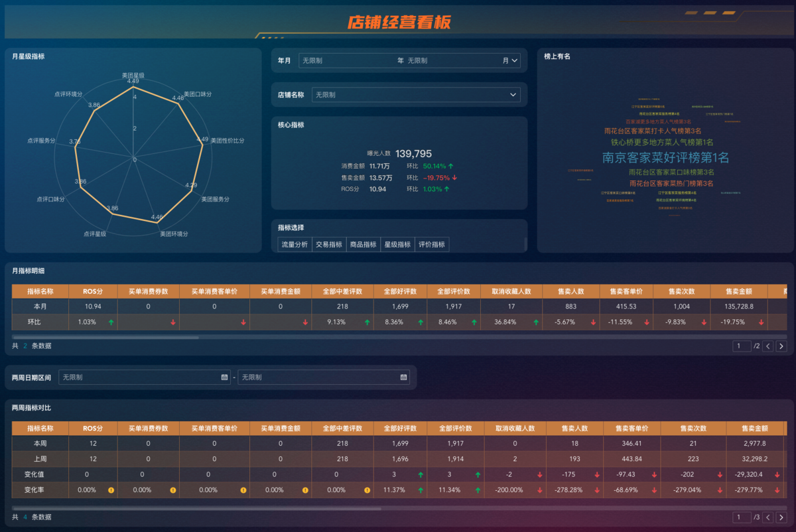Image resolution: width=796 pixels, height=532 pixels.
Task: Go to next page of 月指标明细 table
Action: pos(781,346)
